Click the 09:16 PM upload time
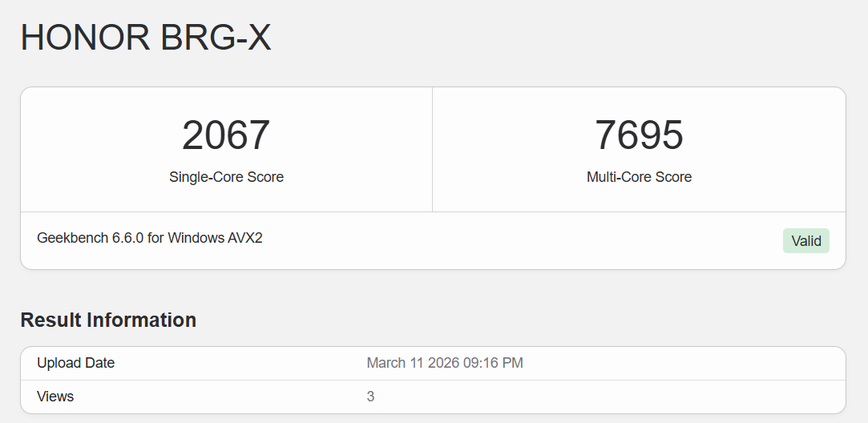Screen dimensions: 868x423 [494, 363]
